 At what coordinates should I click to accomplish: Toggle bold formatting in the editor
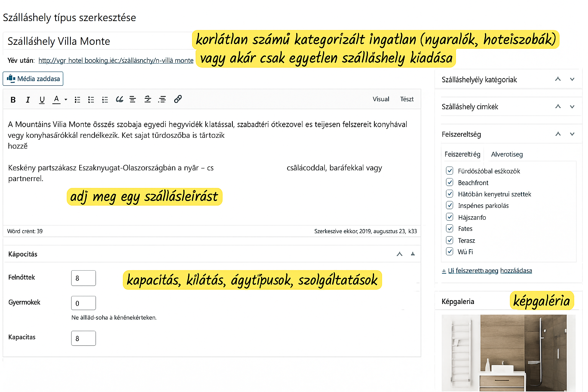pos(13,100)
